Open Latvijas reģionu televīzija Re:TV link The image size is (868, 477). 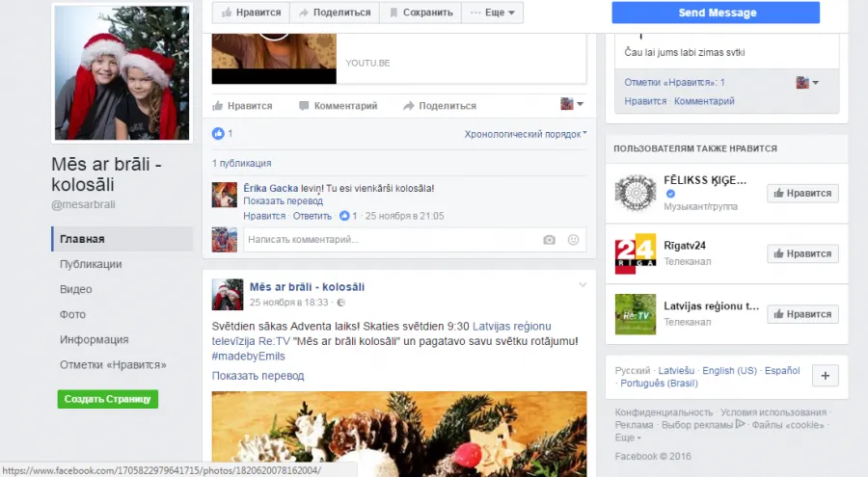(x=381, y=333)
